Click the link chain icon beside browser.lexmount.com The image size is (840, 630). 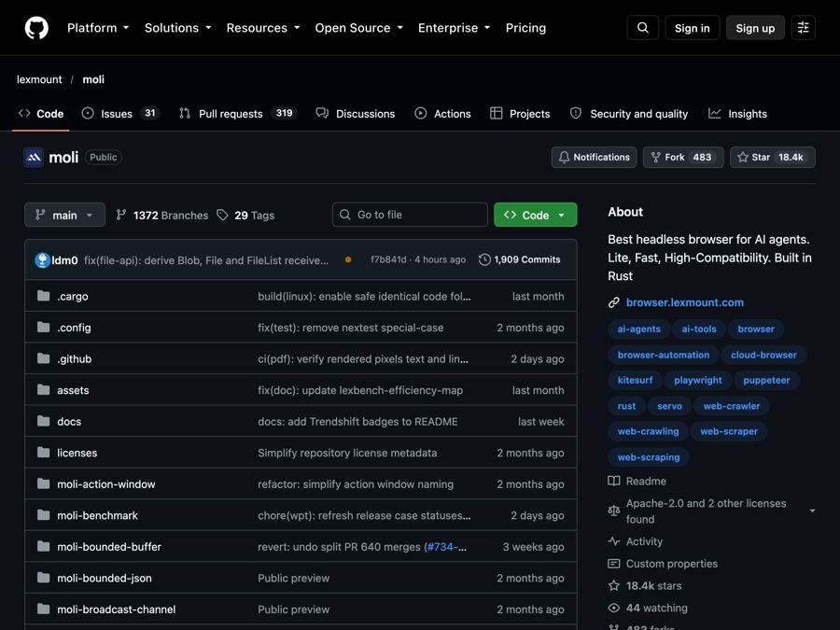[x=614, y=302]
